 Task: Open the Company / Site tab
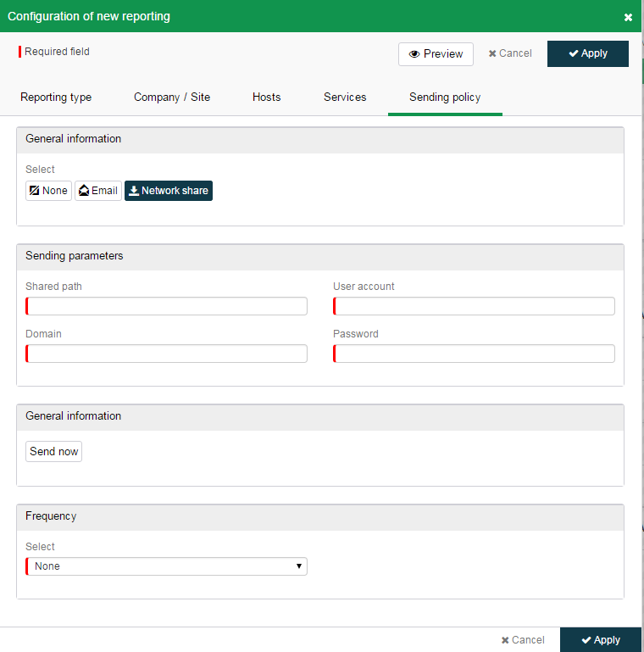pos(172,97)
